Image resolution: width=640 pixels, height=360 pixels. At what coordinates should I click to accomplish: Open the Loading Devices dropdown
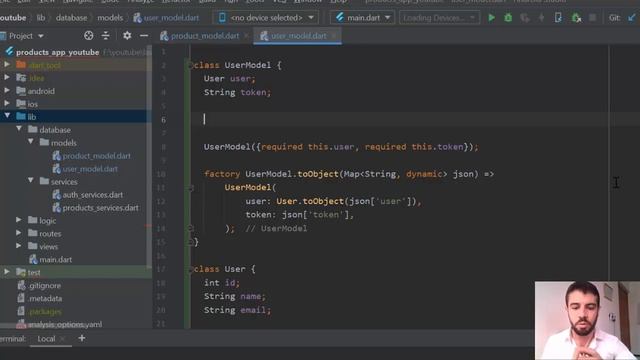(439, 18)
